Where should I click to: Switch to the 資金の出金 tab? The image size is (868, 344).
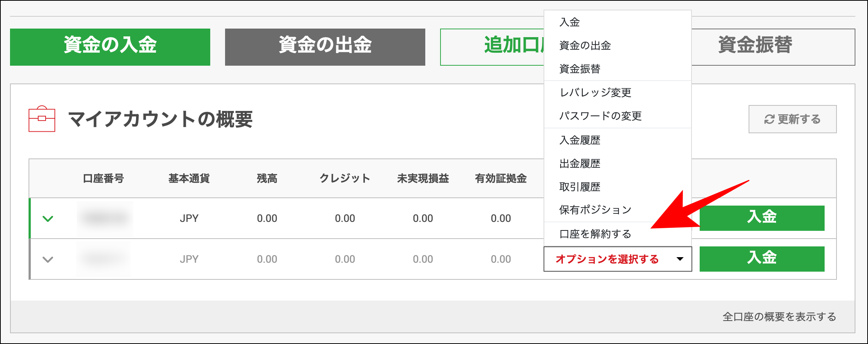[x=324, y=47]
